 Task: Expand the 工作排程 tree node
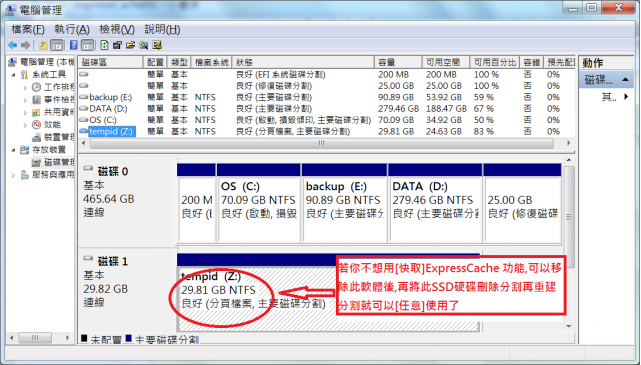click(25, 87)
